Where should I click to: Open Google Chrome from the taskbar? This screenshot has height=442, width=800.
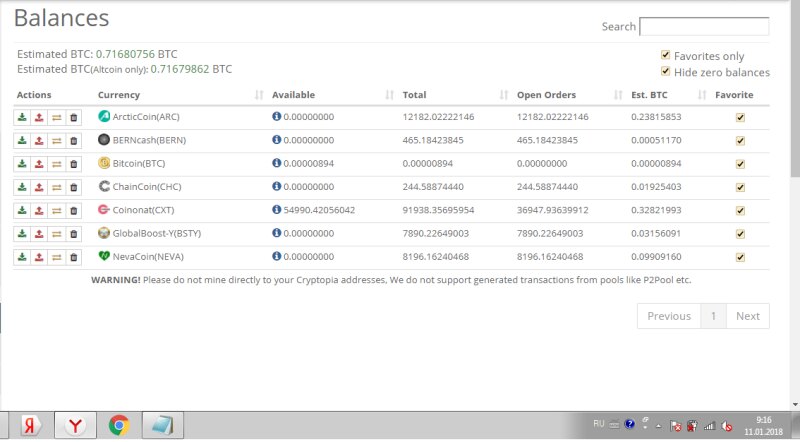118,425
